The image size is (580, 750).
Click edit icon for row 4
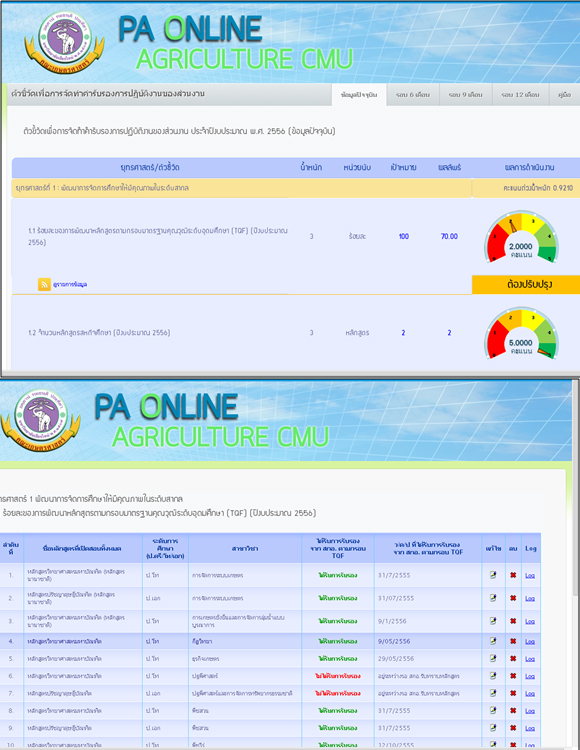tap(493, 641)
